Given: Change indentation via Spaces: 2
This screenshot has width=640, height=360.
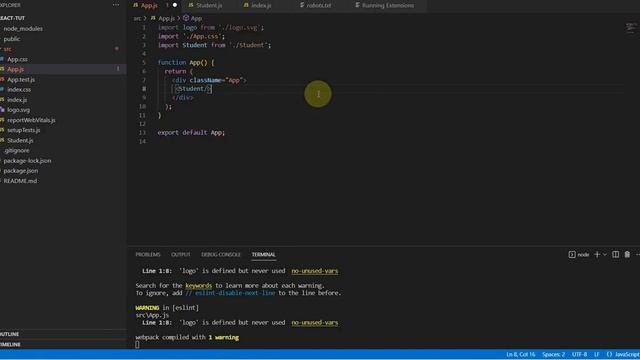Looking at the screenshot, I should [x=553, y=354].
